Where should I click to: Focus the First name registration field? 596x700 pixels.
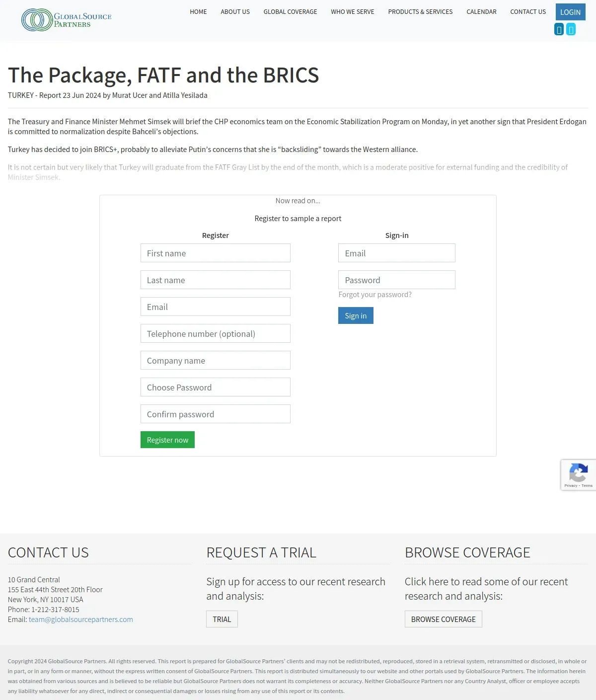216,253
